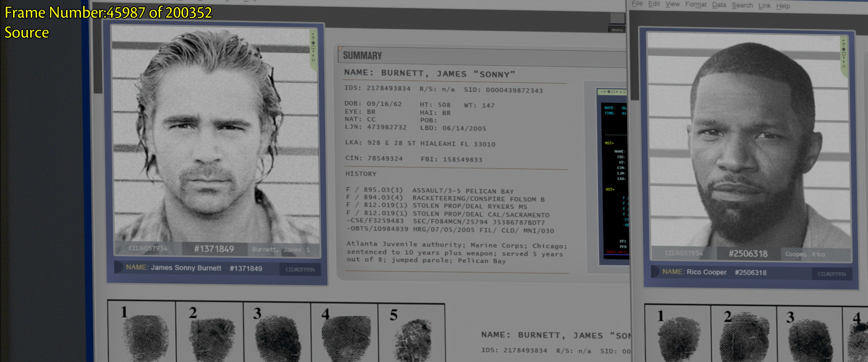Open the Edit menu in right window
The image size is (868, 362).
(654, 4)
